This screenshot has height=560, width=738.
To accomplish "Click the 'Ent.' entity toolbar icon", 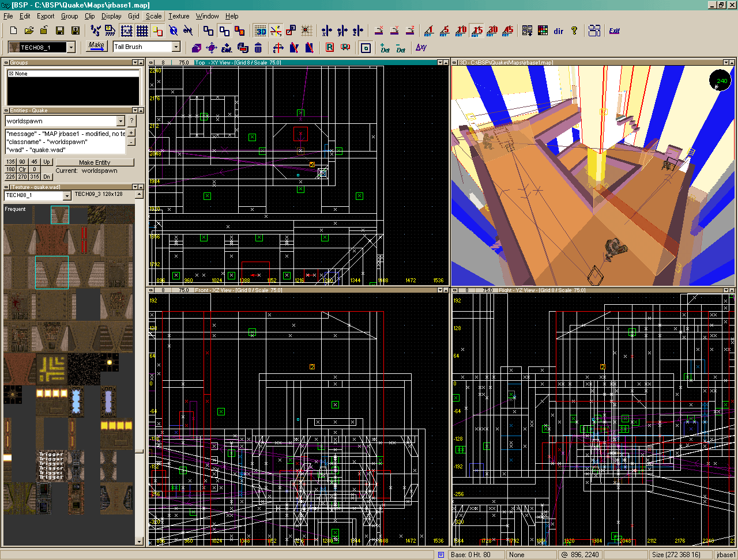I will pyautogui.click(x=227, y=47).
